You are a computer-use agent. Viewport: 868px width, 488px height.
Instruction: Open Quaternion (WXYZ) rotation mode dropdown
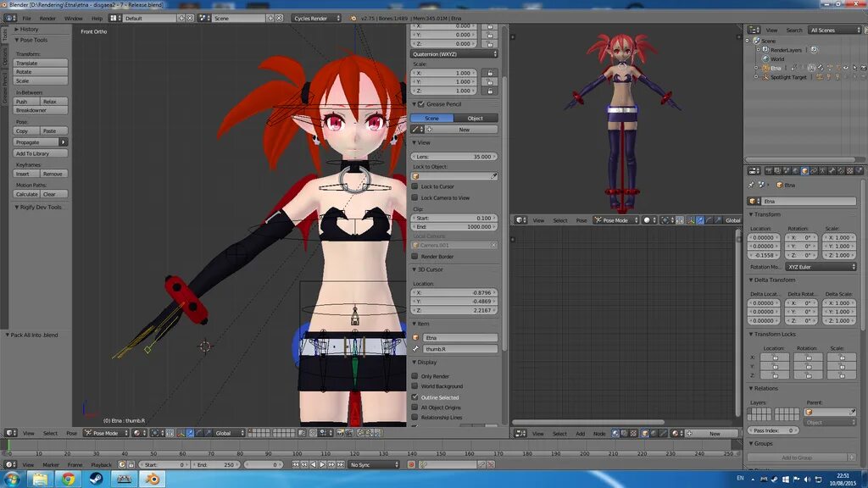pyautogui.click(x=454, y=54)
